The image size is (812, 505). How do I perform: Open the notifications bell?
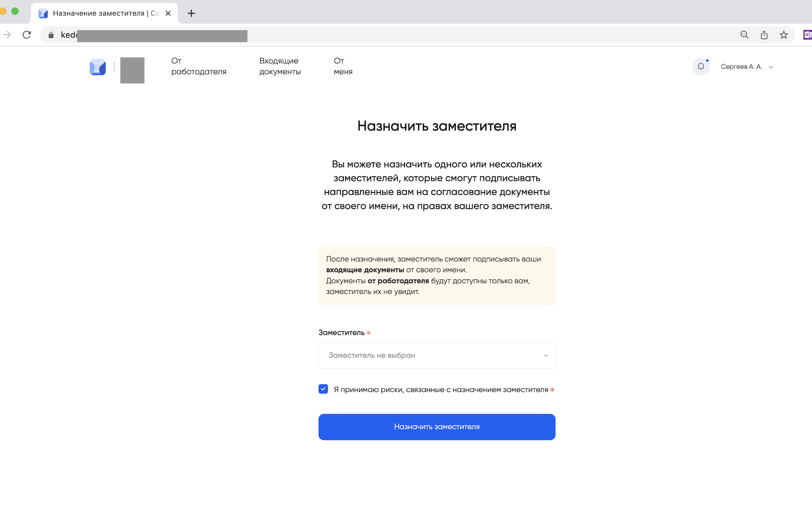[x=701, y=66]
